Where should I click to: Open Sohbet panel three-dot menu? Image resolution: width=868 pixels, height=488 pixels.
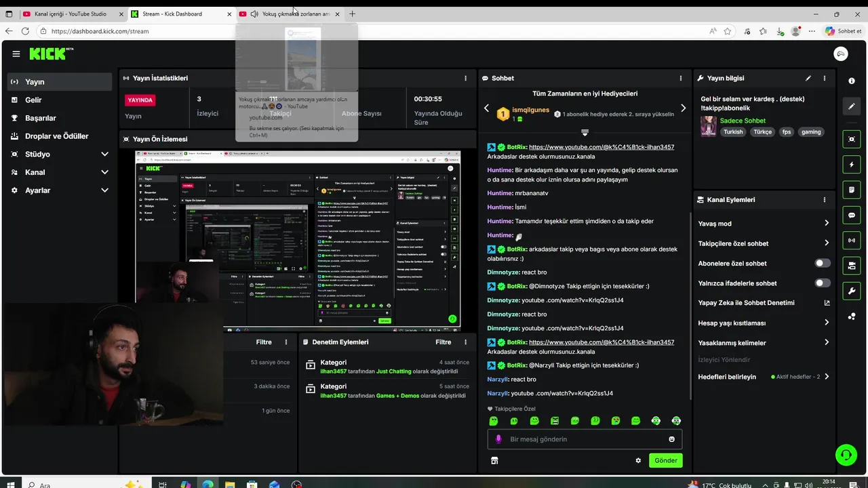[681, 78]
